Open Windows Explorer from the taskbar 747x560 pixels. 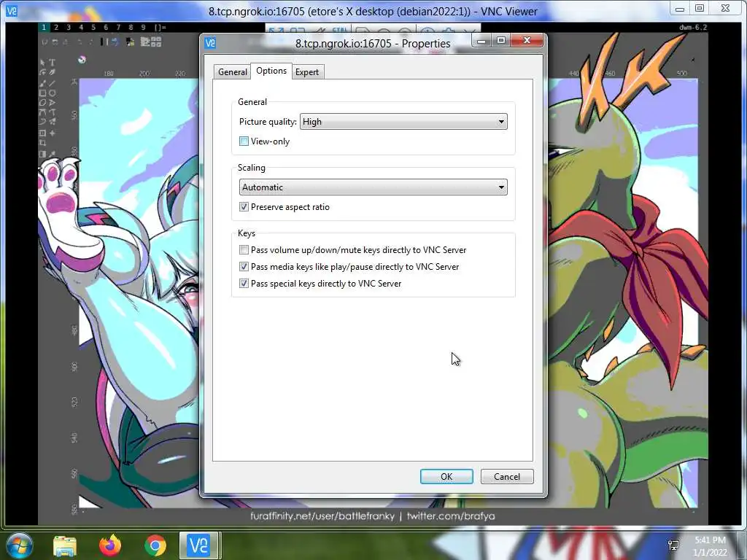tap(65, 545)
